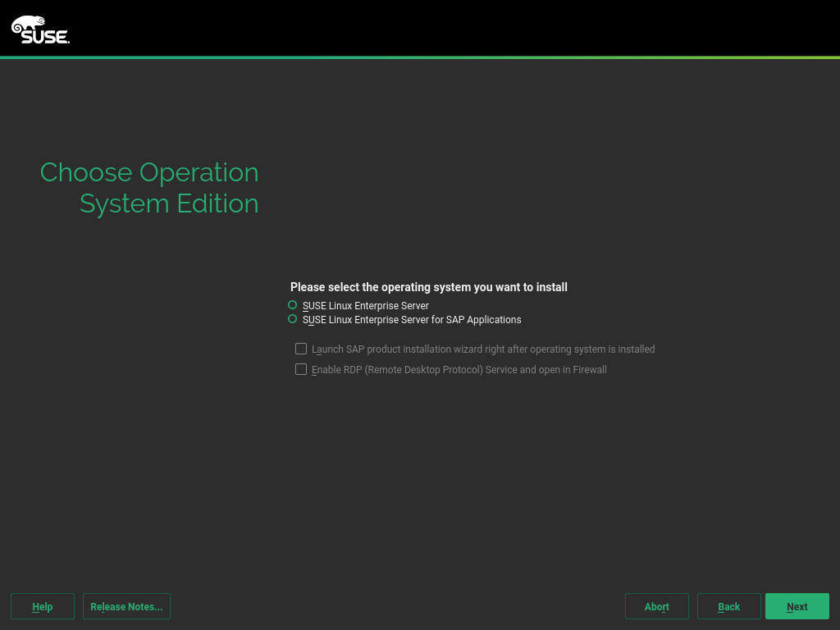
Task: Proceed with the green Next button
Action: (x=797, y=606)
